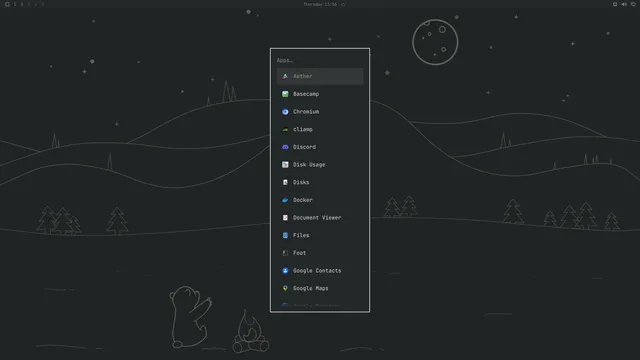Open Discord from the app menu

point(320,147)
